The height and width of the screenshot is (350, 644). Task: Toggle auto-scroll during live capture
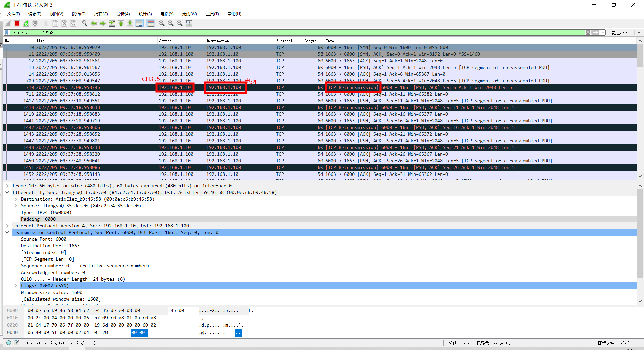point(139,23)
